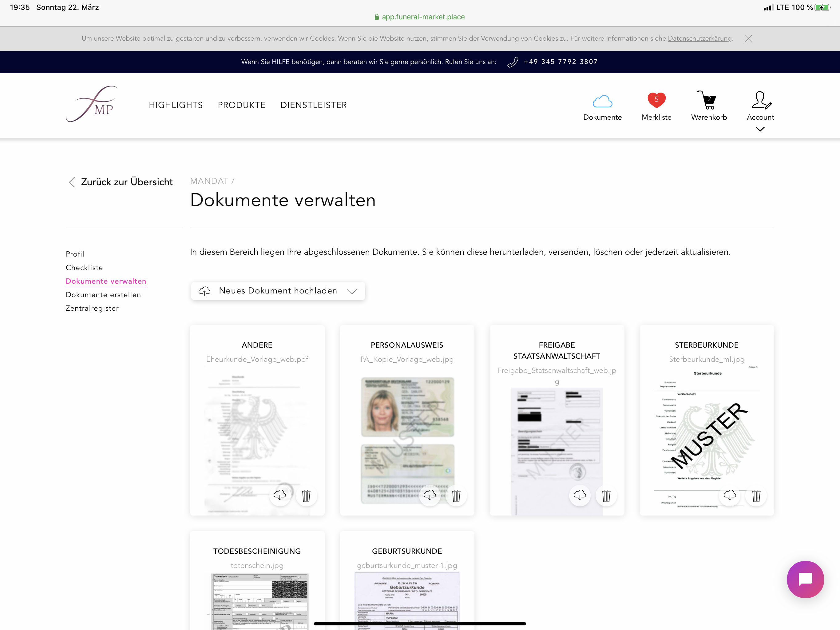Open the Merkliste heart icon

click(656, 101)
